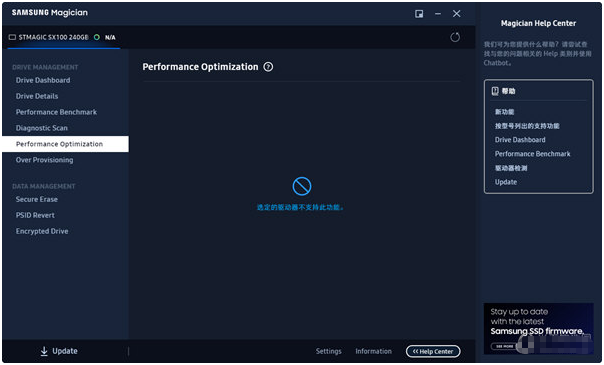The height and width of the screenshot is (365, 604).
Task: Open Over Provisioning page
Action: [44, 160]
